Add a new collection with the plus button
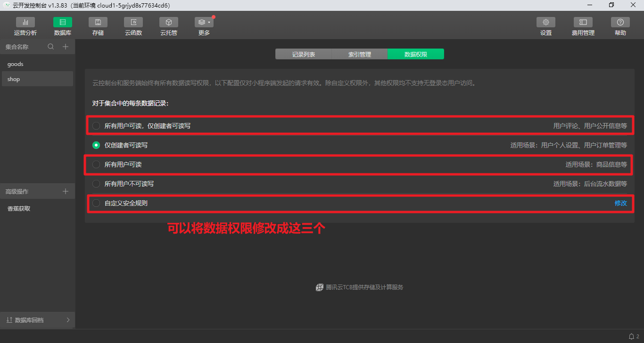This screenshot has width=644, height=343. tap(66, 47)
